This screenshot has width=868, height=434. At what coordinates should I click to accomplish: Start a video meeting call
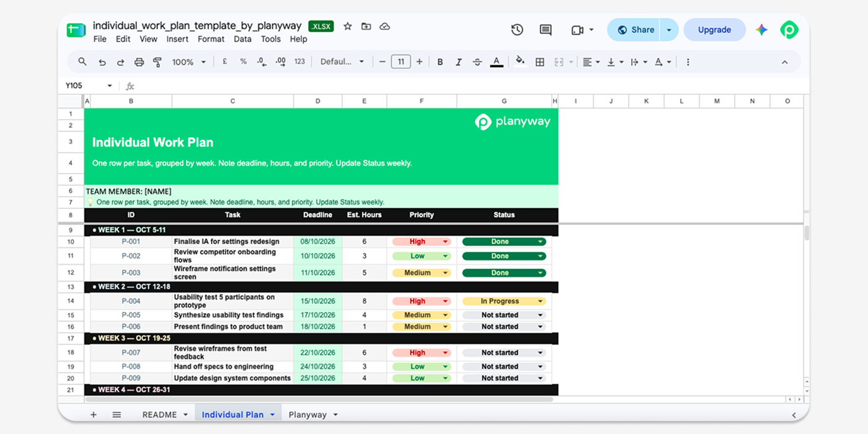[578, 30]
